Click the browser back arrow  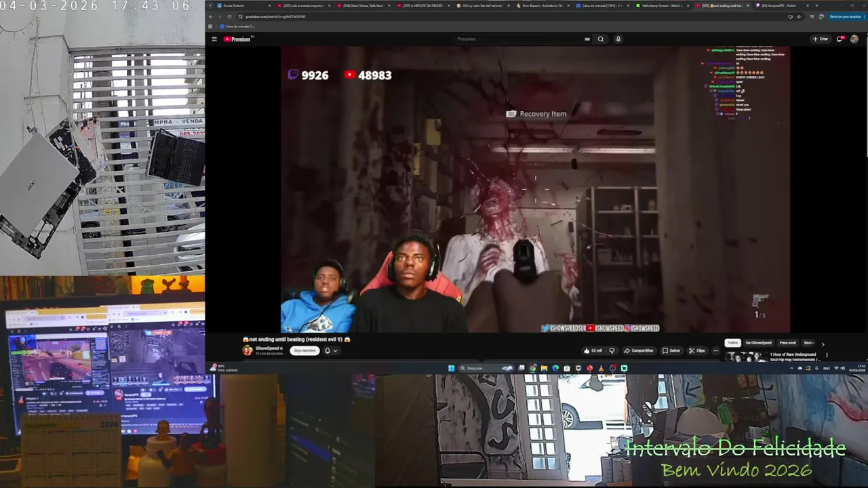[x=210, y=16]
